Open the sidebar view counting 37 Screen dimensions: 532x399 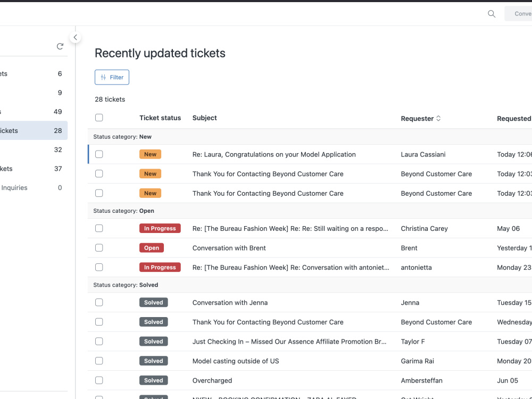pos(34,169)
